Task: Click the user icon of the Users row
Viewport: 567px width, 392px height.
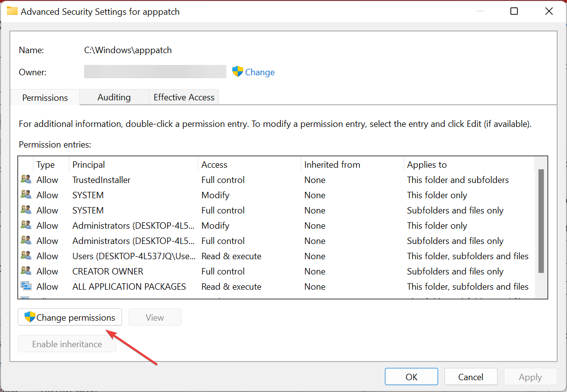Action: click(26, 255)
